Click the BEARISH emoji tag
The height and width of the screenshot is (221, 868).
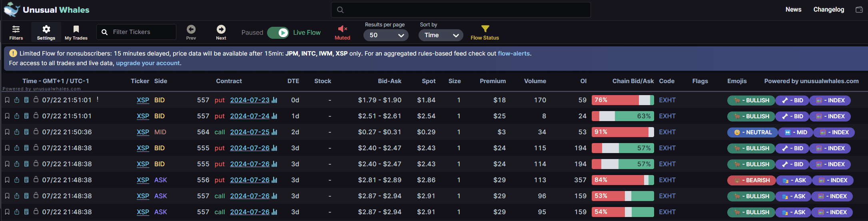752,180
